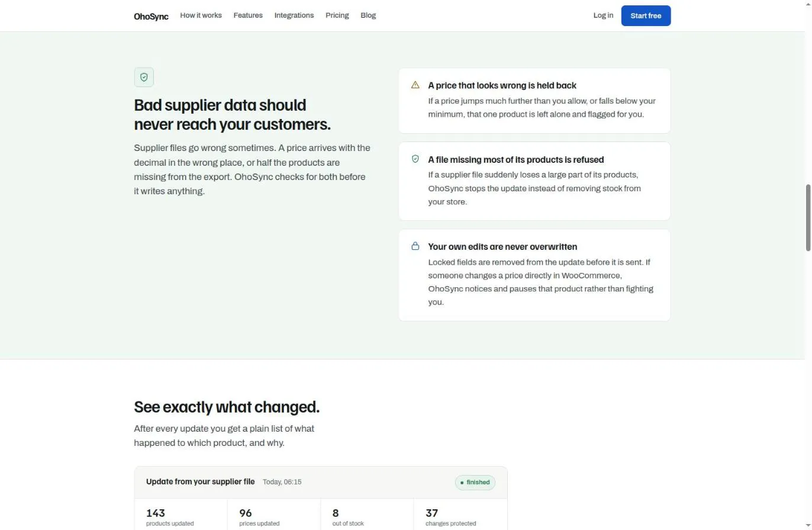Click the text starting 'After every update you get'

[224, 435]
